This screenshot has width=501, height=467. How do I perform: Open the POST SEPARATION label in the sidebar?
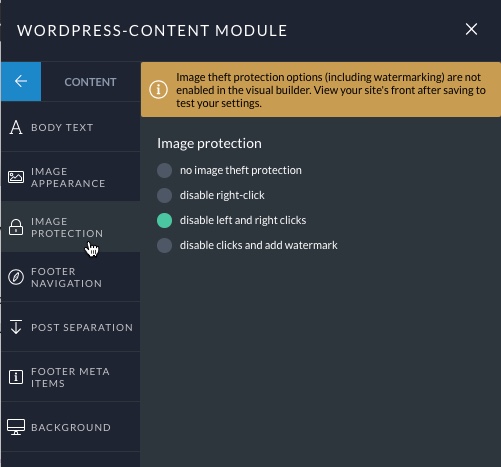click(82, 327)
